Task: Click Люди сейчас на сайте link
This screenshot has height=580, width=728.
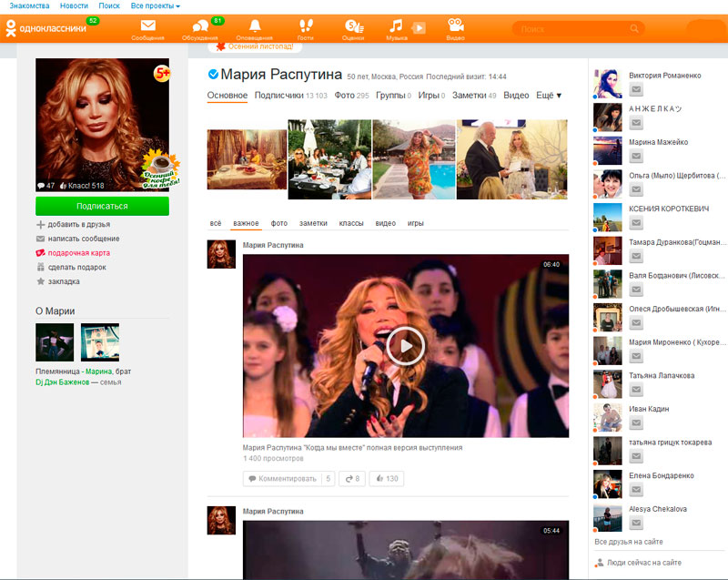Action: pos(639,563)
